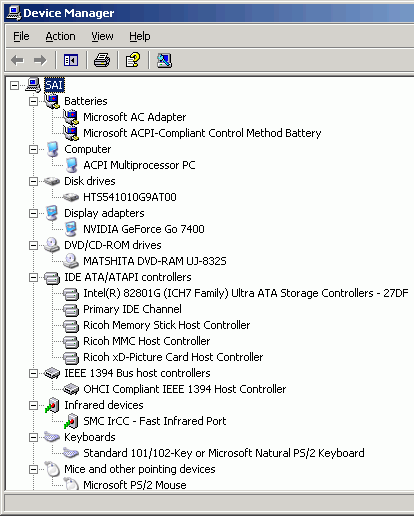Click the Back arrow toolbar button
414x516 pixels.
17,60
